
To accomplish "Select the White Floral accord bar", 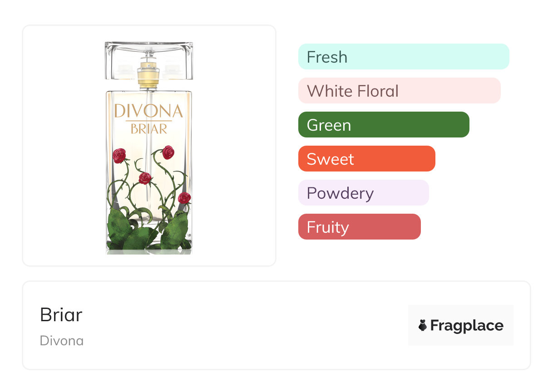I will 399,91.
